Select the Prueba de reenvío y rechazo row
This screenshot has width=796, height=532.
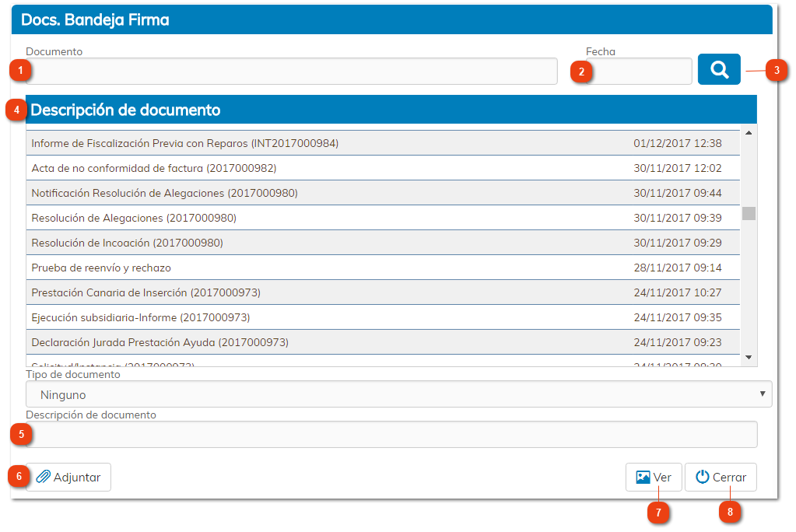click(311, 268)
